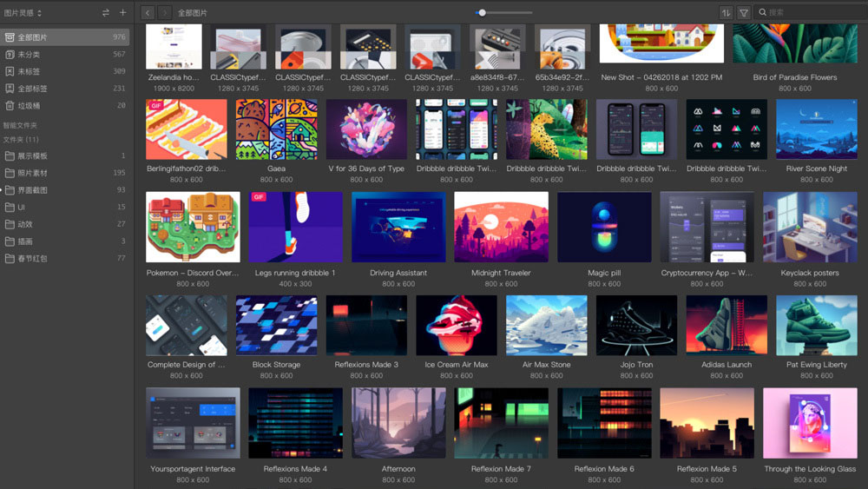This screenshot has width=868, height=489.
Task: Select the Keyclack posters thumbnail
Action: 810,227
